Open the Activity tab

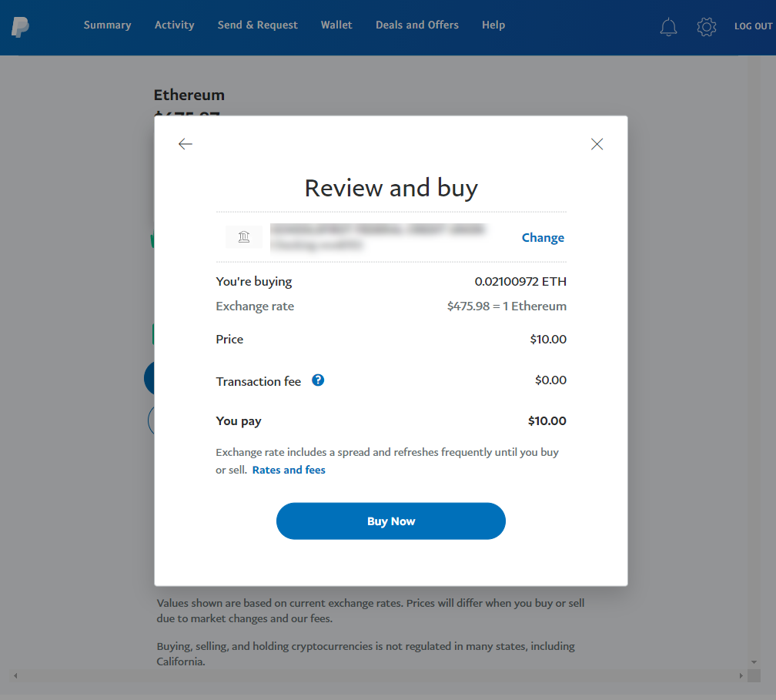pos(174,25)
